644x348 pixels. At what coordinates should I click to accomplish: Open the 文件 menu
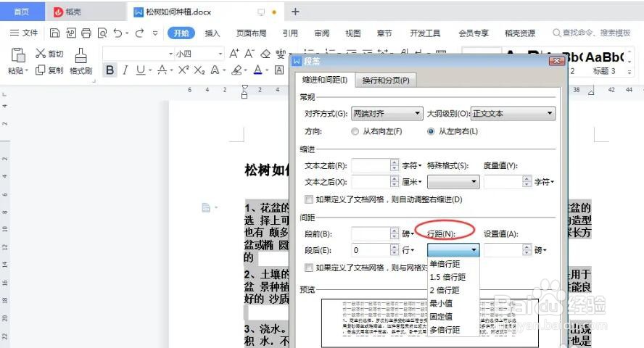coord(24,33)
